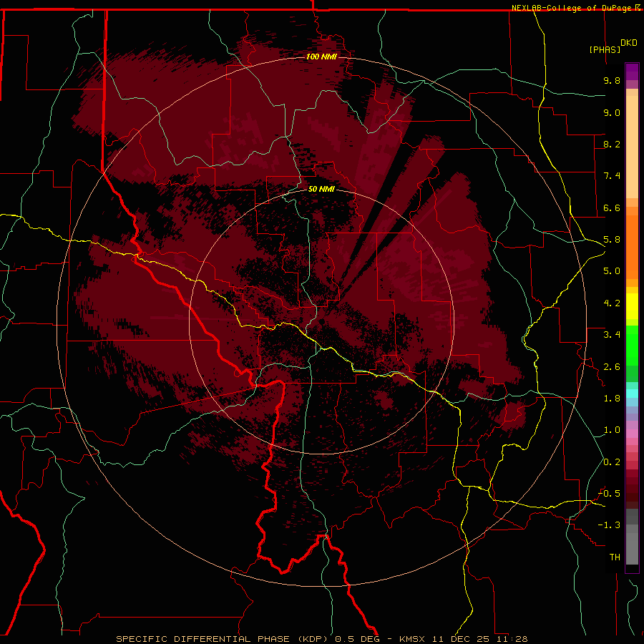
Task: Click the 9.8 value on the scale
Action: [x=612, y=80]
